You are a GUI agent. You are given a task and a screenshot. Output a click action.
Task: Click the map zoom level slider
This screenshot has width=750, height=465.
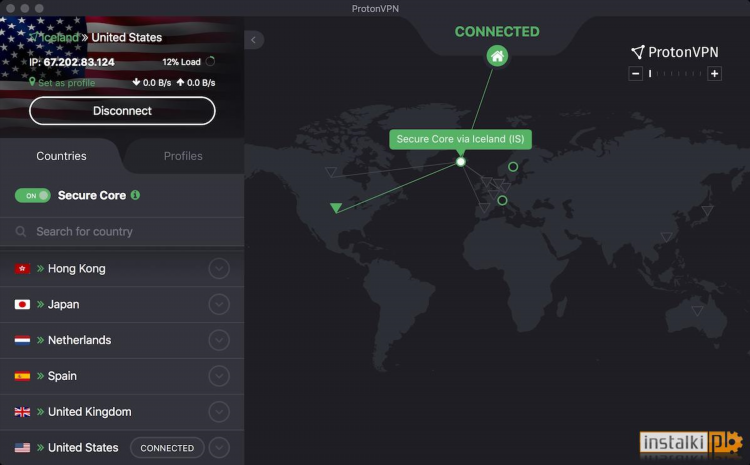[x=675, y=74]
